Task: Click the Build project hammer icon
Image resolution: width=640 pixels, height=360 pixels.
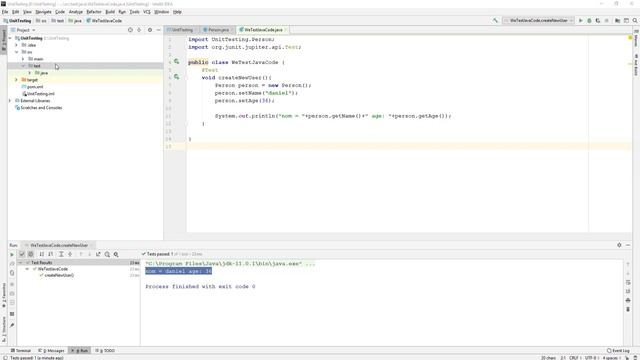Action: [495, 20]
